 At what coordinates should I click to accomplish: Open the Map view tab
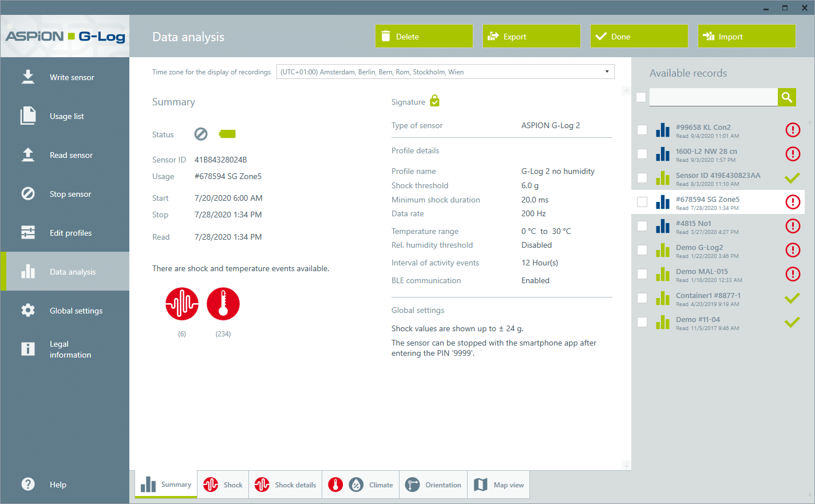(499, 485)
